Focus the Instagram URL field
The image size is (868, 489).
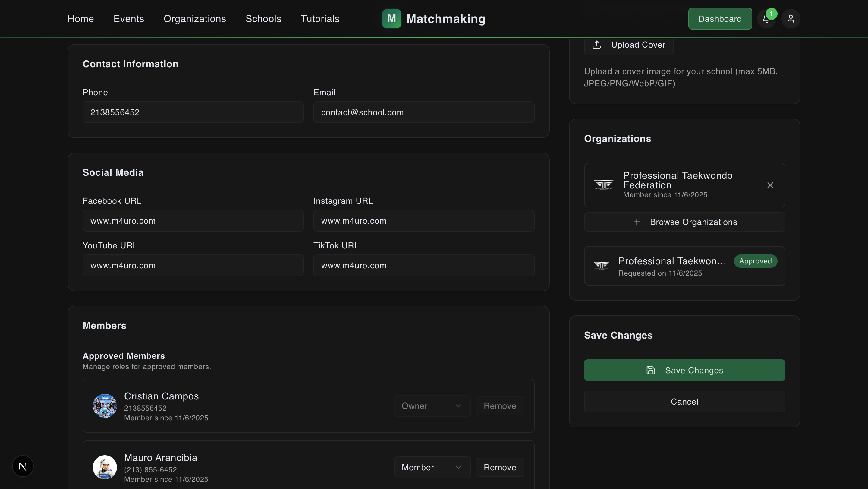point(423,221)
